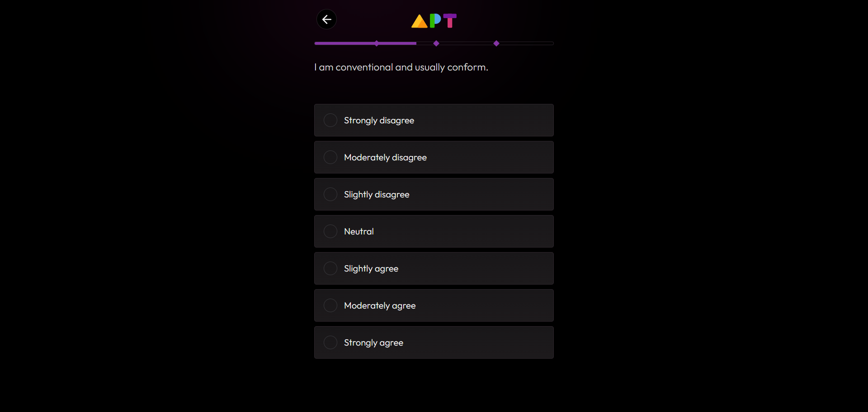Click third diamond marker on progress bar
This screenshot has width=868, height=412.
point(496,43)
